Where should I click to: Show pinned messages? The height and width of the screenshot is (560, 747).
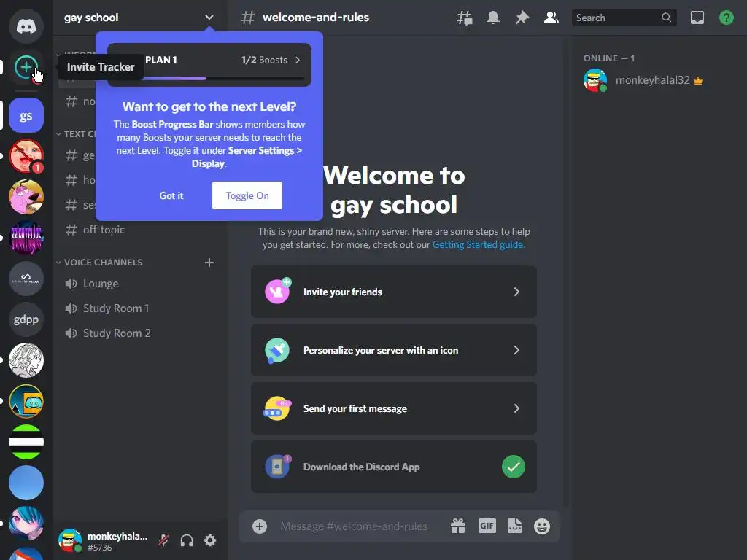[522, 17]
